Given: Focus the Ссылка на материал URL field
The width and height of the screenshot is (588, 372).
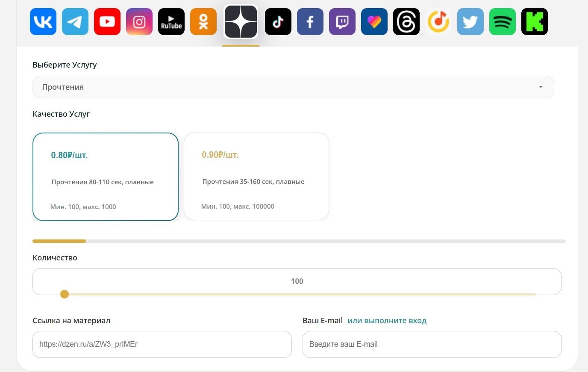Looking at the screenshot, I should coord(162,344).
